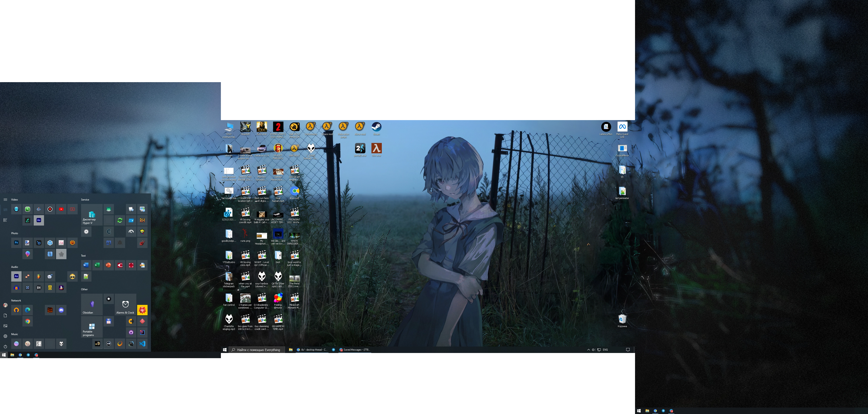Switch to /b/ - desktop thread taskbar window
868x414 pixels.
(x=312, y=350)
